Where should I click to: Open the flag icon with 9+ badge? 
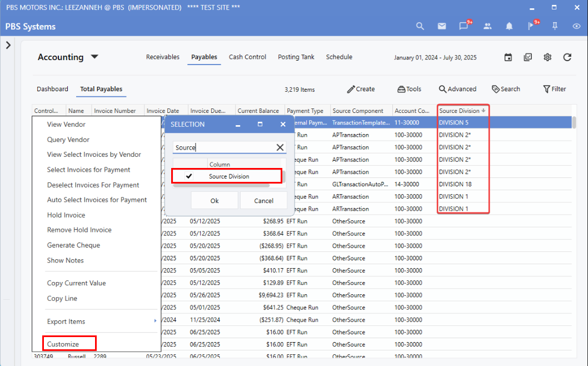[x=531, y=26]
